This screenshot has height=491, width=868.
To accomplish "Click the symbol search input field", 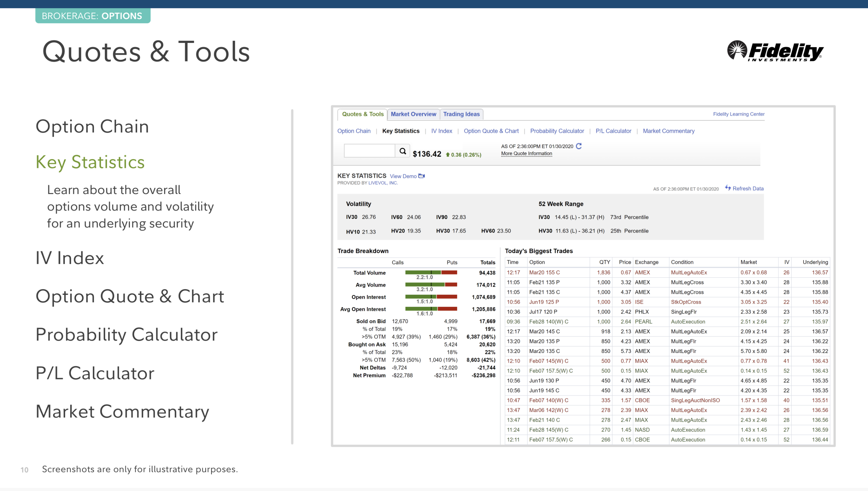I will pyautogui.click(x=369, y=151).
